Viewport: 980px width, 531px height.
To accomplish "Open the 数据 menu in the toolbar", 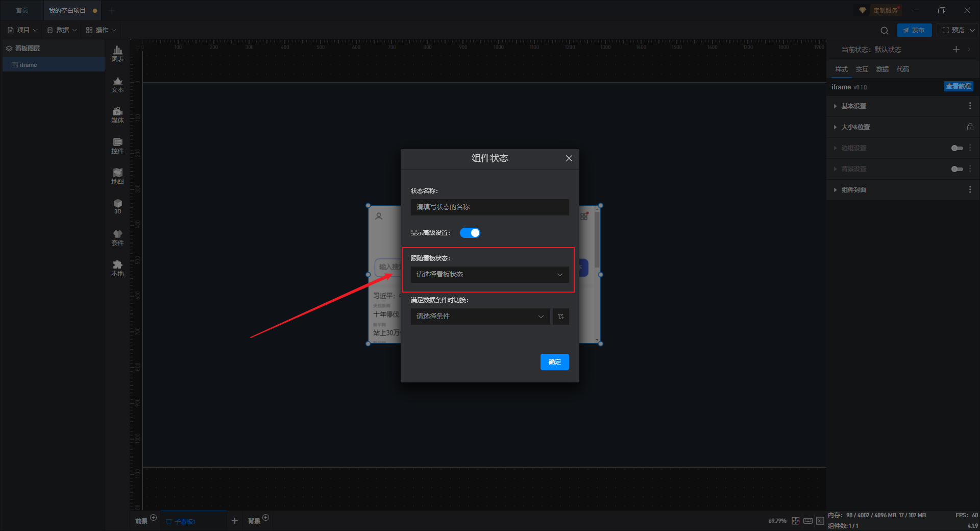I will click(62, 30).
